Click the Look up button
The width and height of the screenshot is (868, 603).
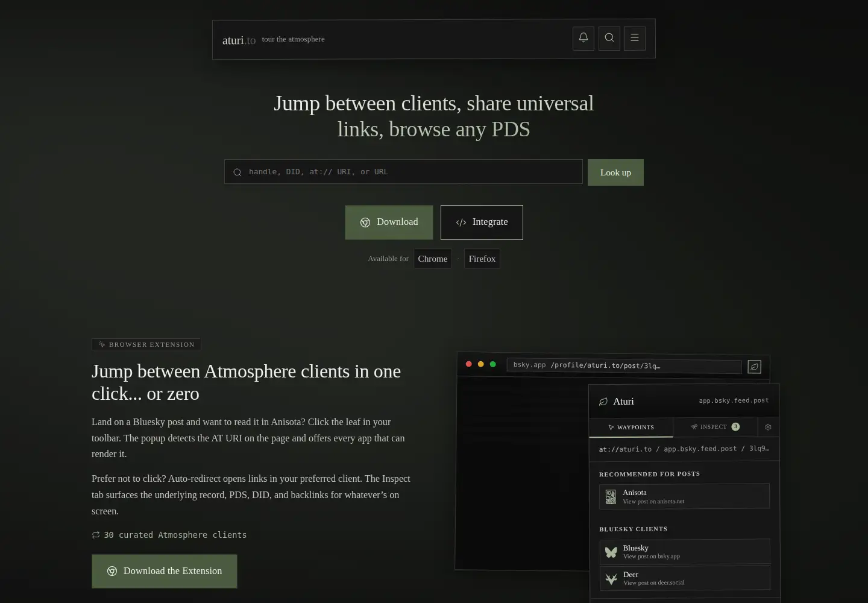click(x=615, y=172)
